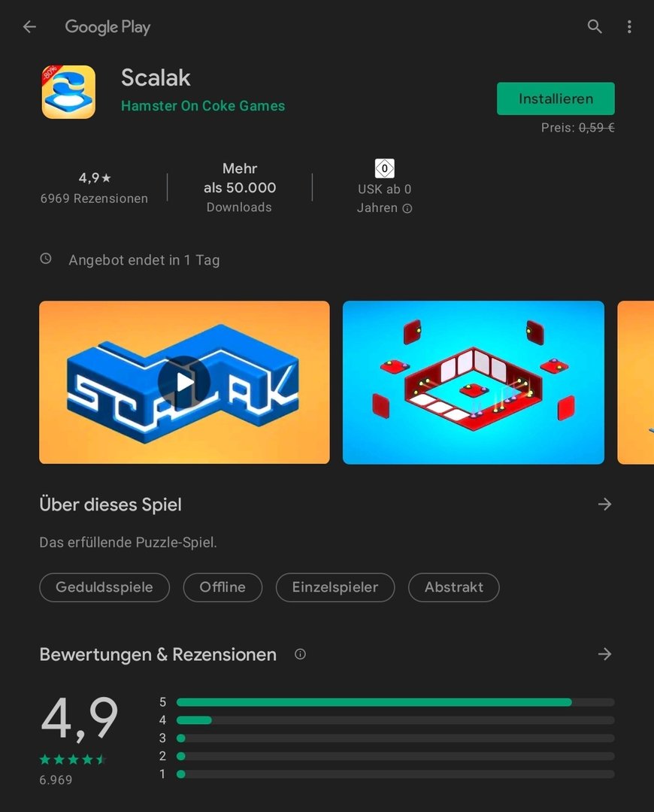Play the Scalak trailer video
This screenshot has height=812, width=654.
coord(184,382)
